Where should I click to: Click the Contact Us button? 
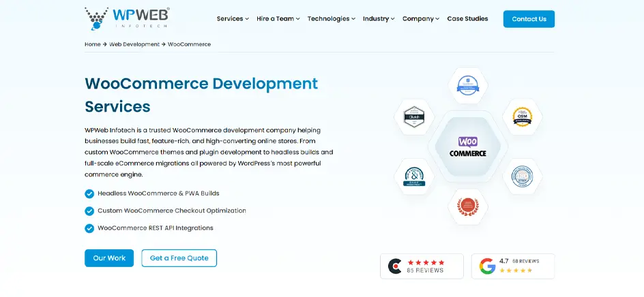529,19
